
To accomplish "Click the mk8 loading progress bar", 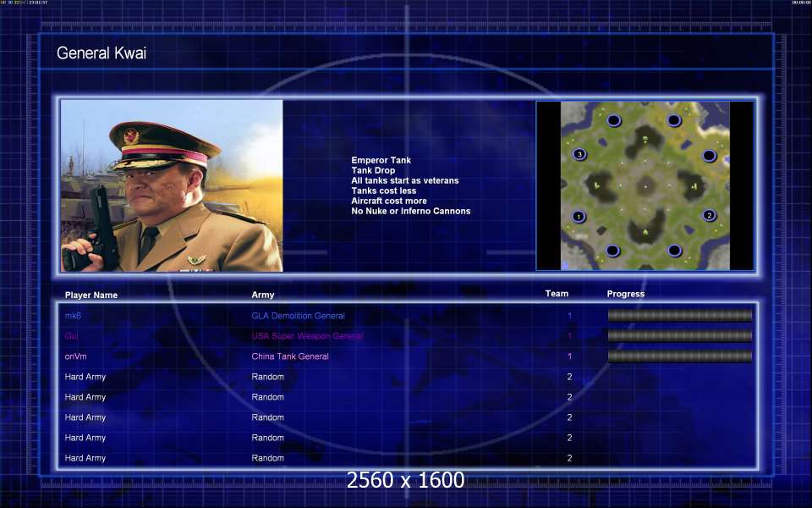I will point(679,315).
